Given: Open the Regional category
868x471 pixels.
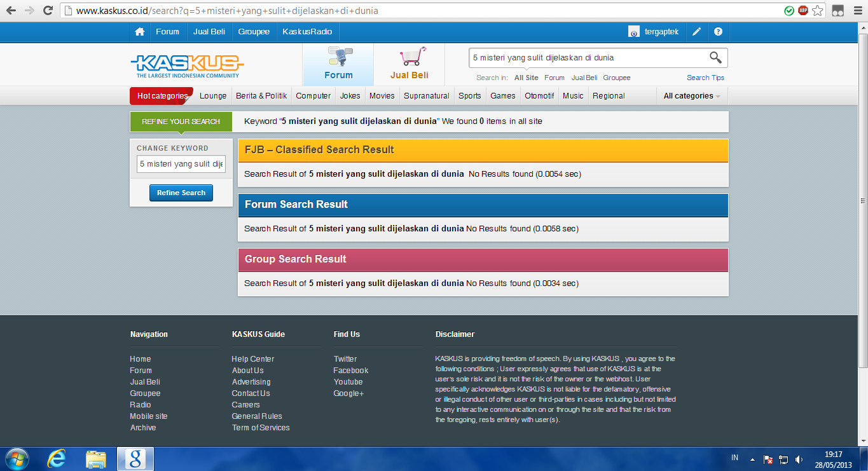Looking at the screenshot, I should pyautogui.click(x=609, y=96).
